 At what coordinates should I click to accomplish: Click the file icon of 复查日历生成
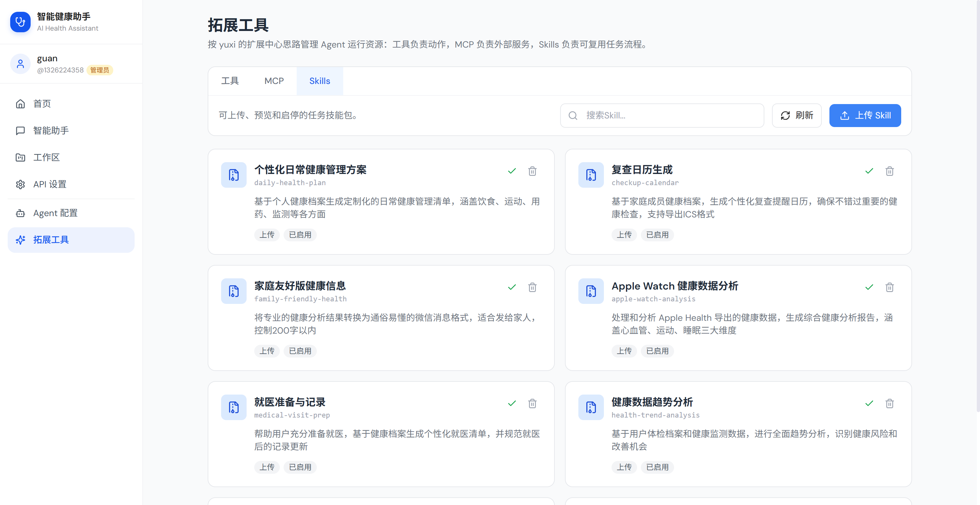tap(591, 175)
